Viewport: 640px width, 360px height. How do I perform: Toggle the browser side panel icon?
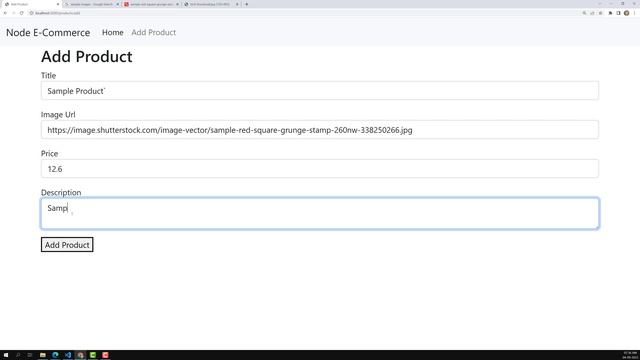pyautogui.click(x=618, y=13)
